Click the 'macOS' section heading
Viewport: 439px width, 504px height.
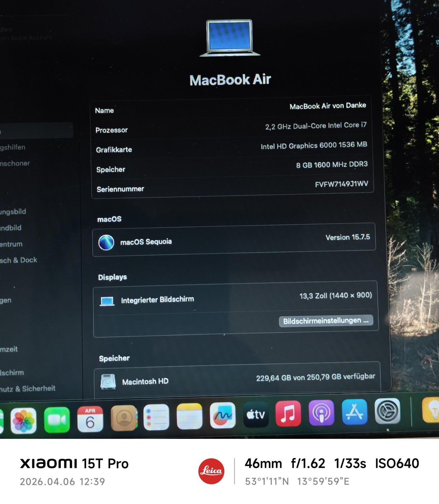pos(109,219)
